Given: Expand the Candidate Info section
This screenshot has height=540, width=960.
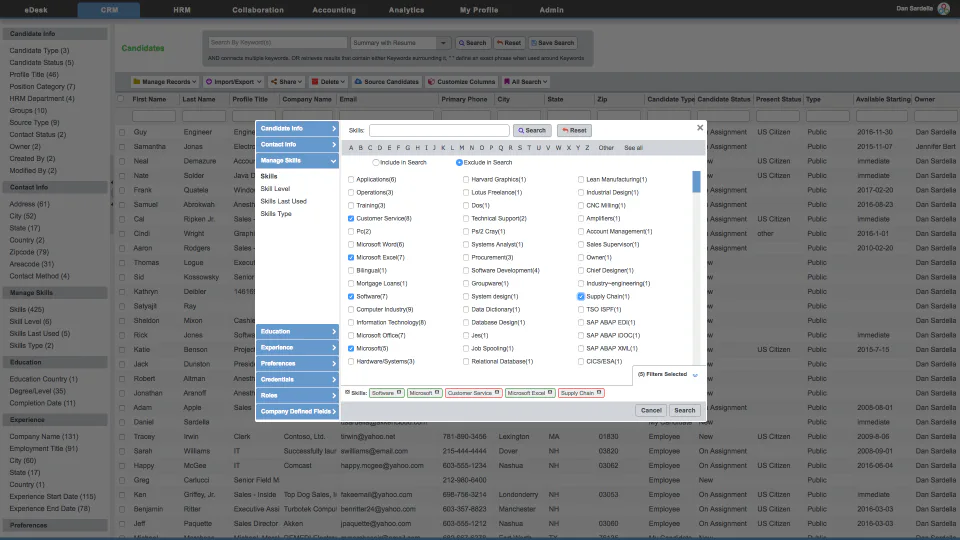Looking at the screenshot, I should point(297,129).
